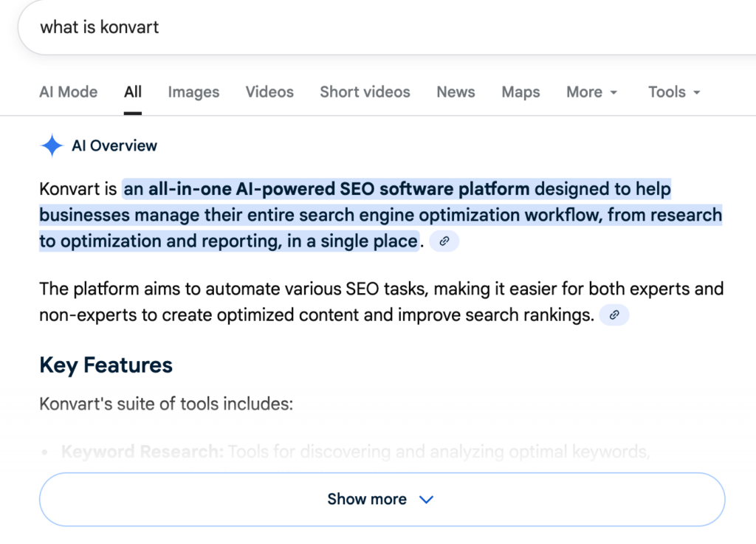This screenshot has width=756, height=544.
Task: View the Short videos tab
Action: (365, 92)
